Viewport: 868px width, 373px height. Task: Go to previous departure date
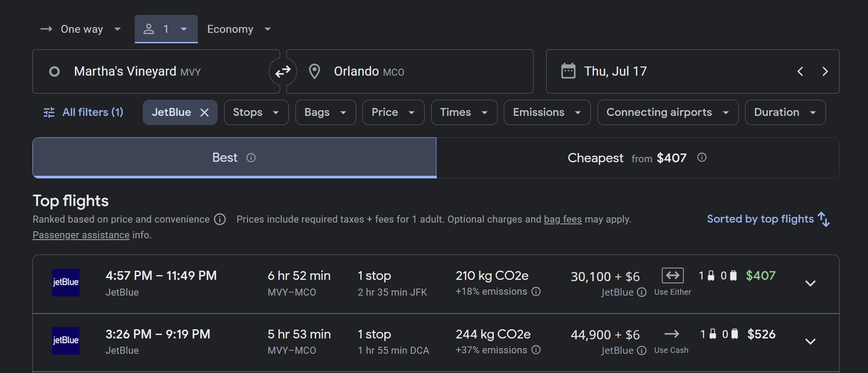click(x=800, y=71)
